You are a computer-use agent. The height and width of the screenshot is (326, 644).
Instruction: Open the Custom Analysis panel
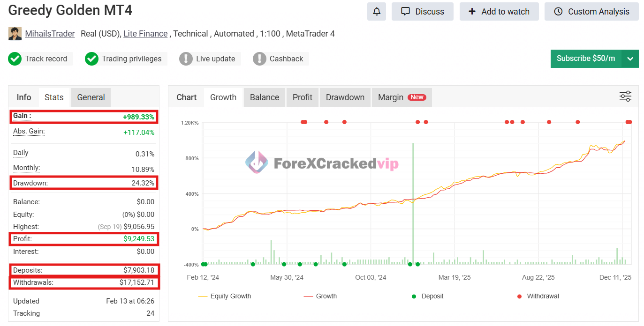(591, 12)
